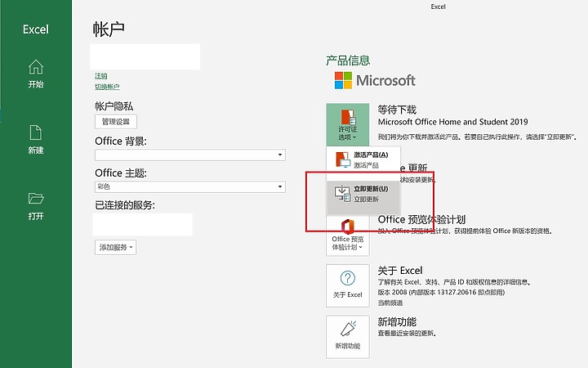
Task: Click the Office 预览体验计划 heading text
Action: [x=421, y=219]
